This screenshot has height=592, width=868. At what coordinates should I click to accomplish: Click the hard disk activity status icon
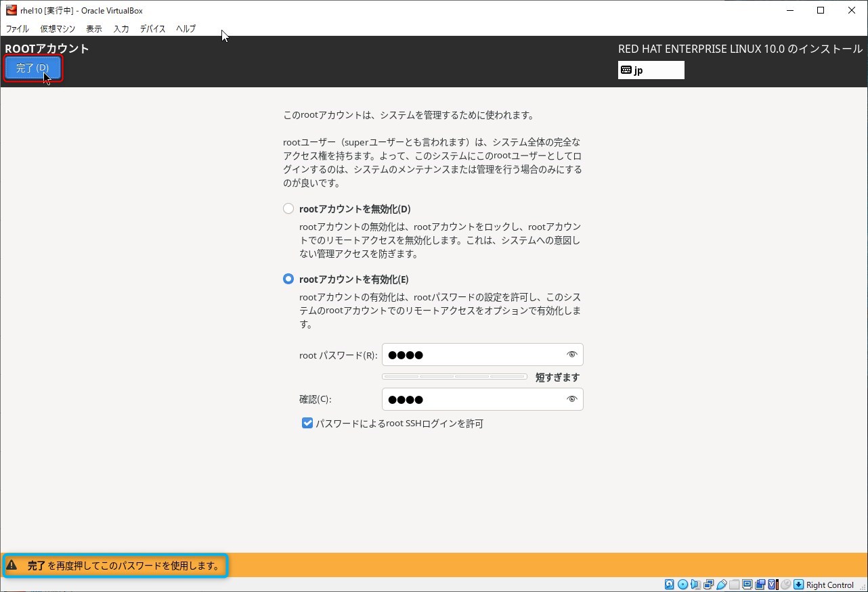pyautogui.click(x=670, y=585)
